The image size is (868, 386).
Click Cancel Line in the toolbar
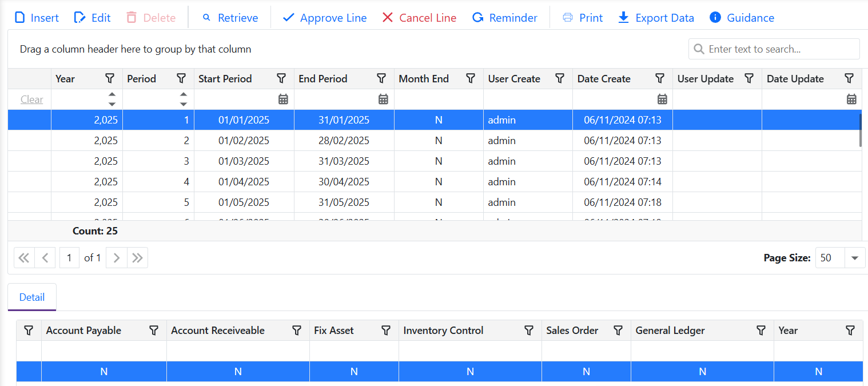[419, 18]
